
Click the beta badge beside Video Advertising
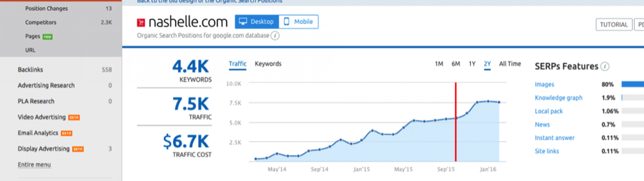click(x=74, y=117)
